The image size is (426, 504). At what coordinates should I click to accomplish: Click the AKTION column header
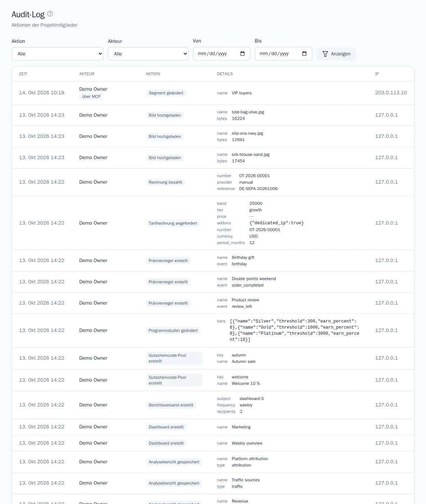tap(153, 74)
